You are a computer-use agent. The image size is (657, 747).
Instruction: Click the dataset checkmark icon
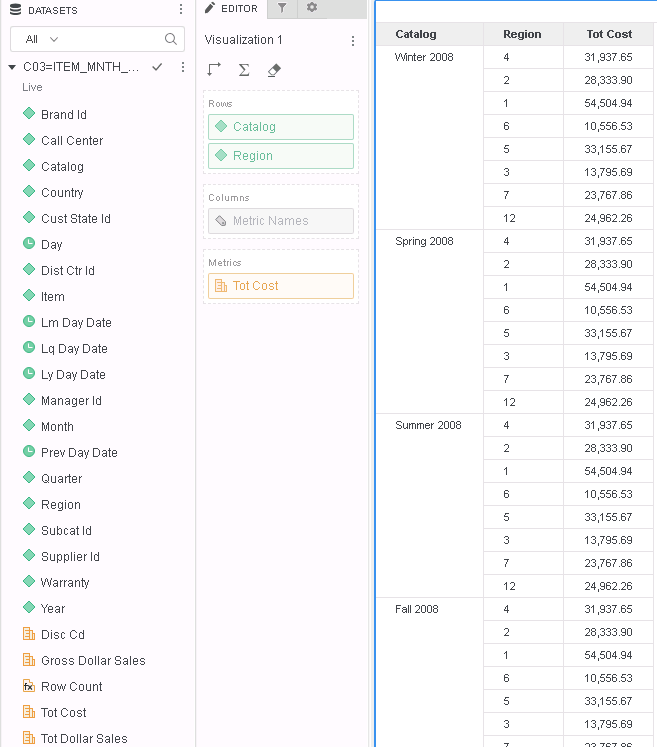[157, 67]
